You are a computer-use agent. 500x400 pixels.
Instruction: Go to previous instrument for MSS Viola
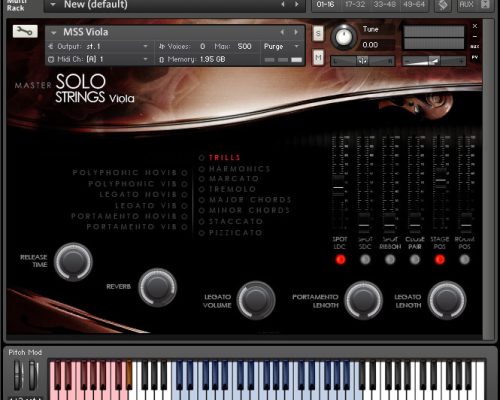tap(282, 32)
